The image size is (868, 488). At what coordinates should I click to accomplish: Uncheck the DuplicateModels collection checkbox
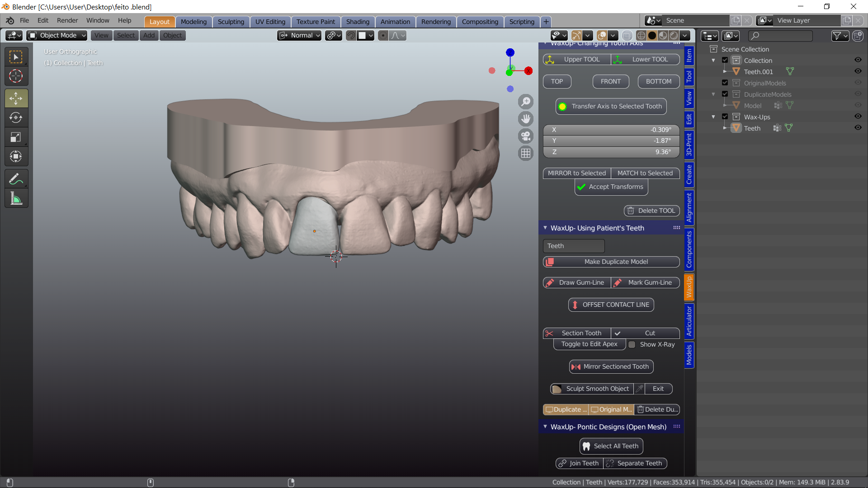pyautogui.click(x=724, y=94)
